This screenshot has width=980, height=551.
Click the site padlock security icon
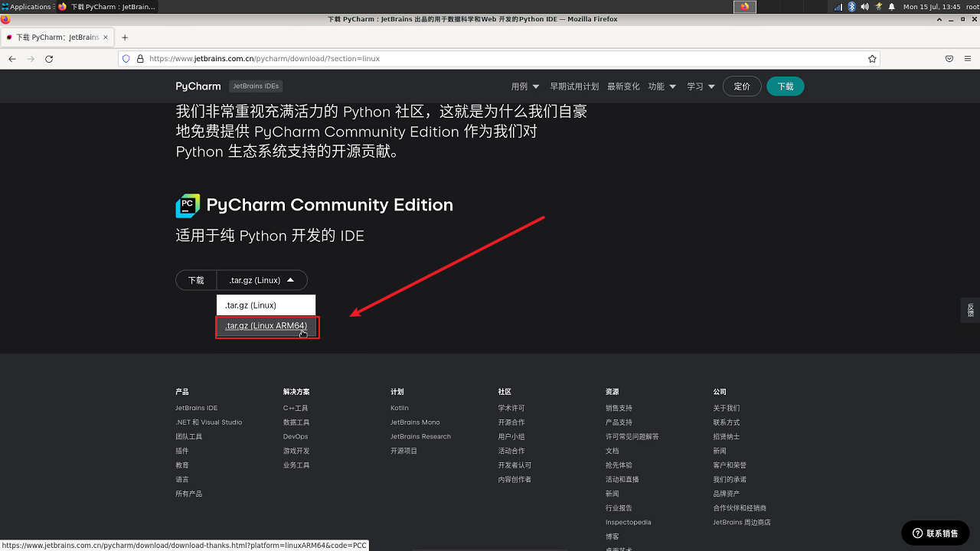click(139, 59)
